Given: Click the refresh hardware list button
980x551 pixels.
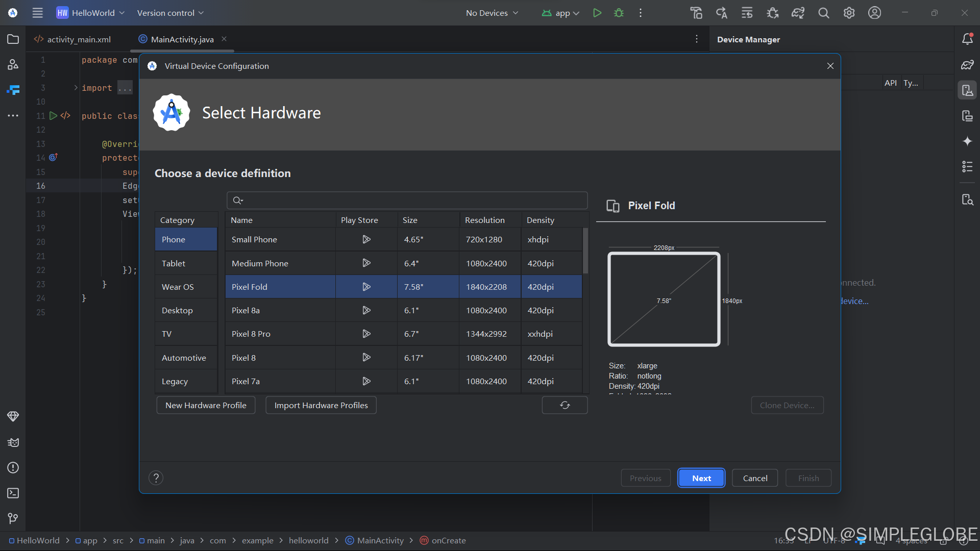Looking at the screenshot, I should coord(565,405).
